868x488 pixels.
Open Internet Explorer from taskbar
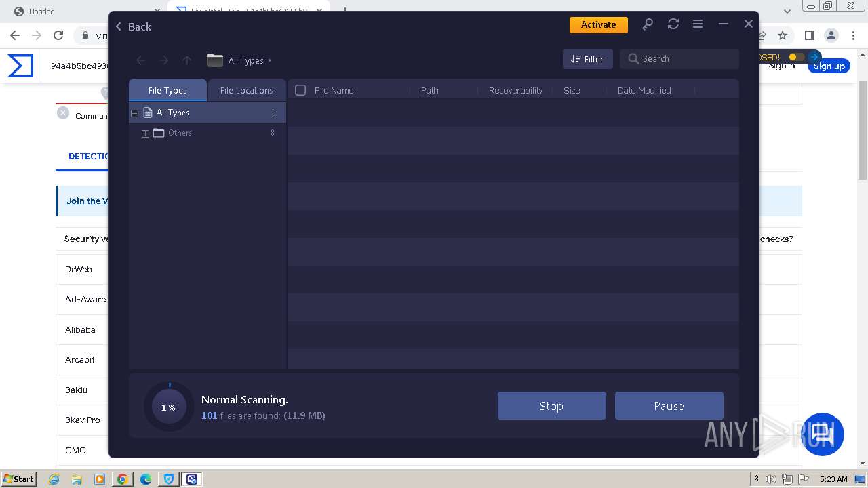pyautogui.click(x=54, y=479)
